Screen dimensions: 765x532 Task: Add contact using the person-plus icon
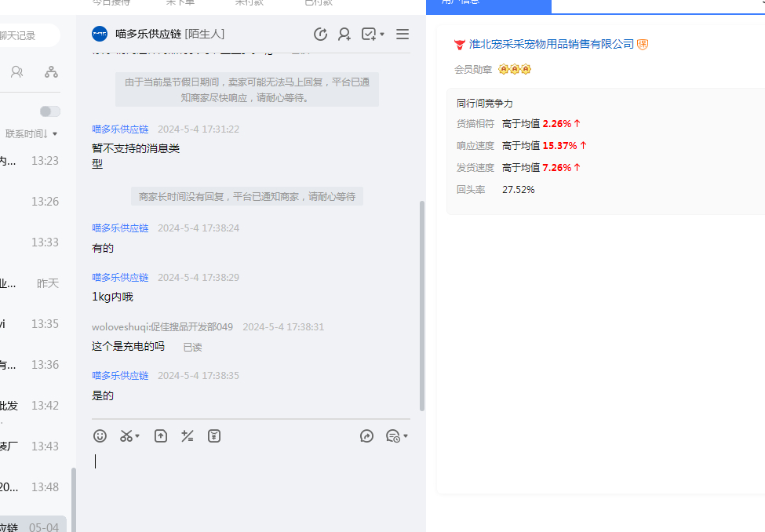click(344, 34)
